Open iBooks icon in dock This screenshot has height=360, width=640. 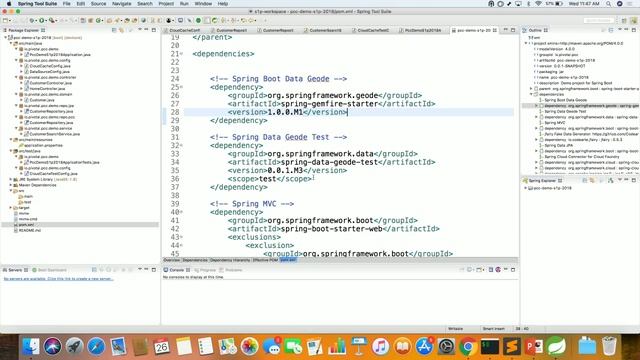(402, 347)
